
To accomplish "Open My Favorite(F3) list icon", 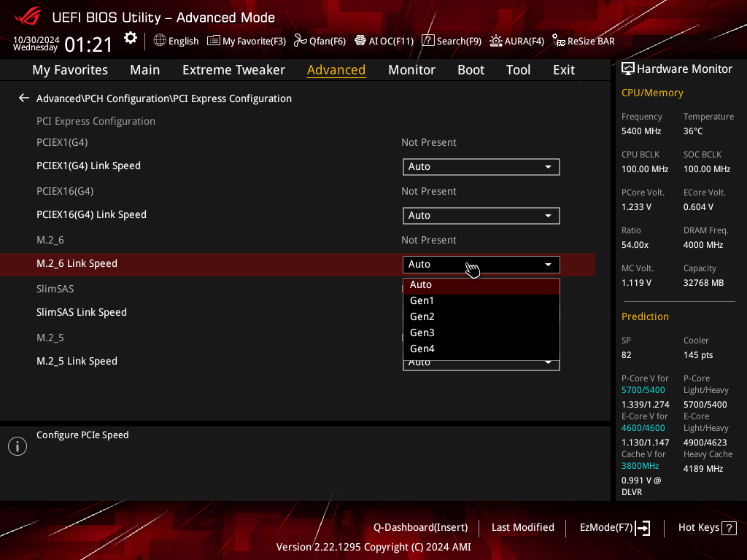I will click(214, 41).
